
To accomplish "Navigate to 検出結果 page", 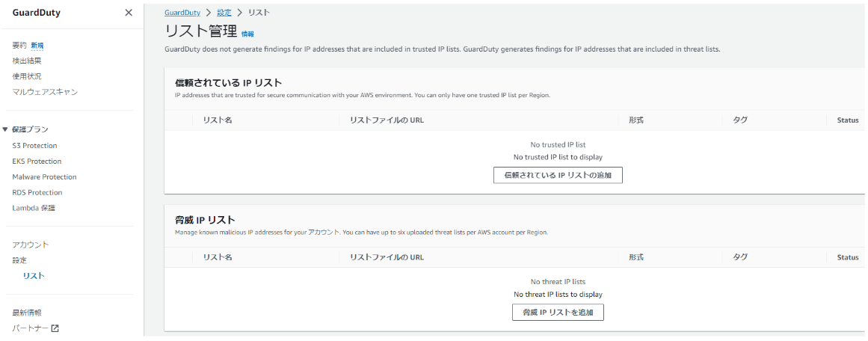I will (x=27, y=61).
